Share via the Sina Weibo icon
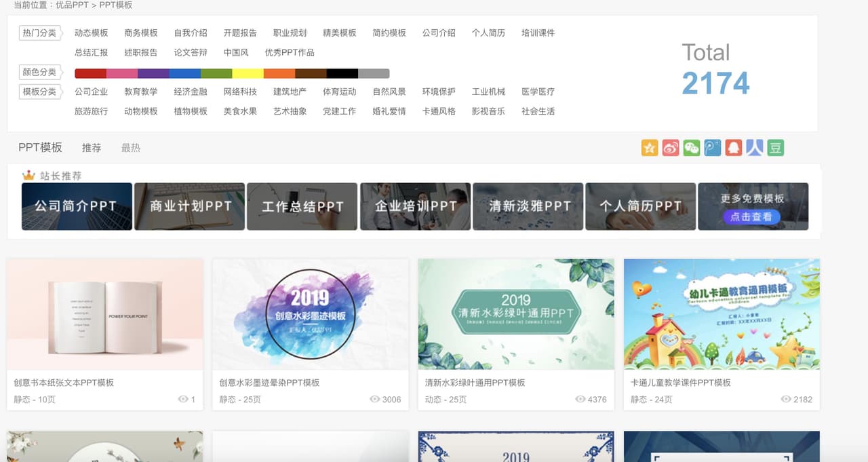Viewport: 868px width, 462px height. point(671,147)
